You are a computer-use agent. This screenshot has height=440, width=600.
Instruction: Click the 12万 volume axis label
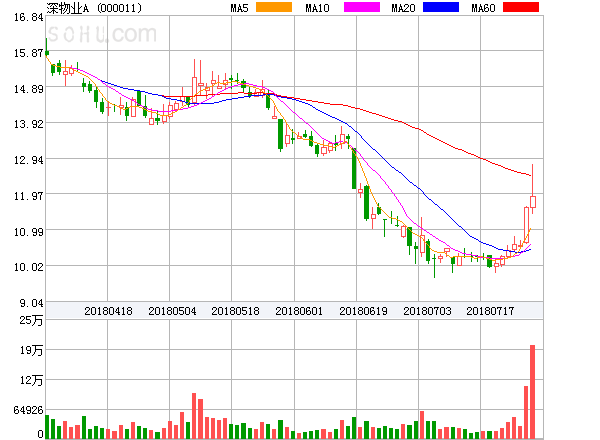click(x=31, y=380)
